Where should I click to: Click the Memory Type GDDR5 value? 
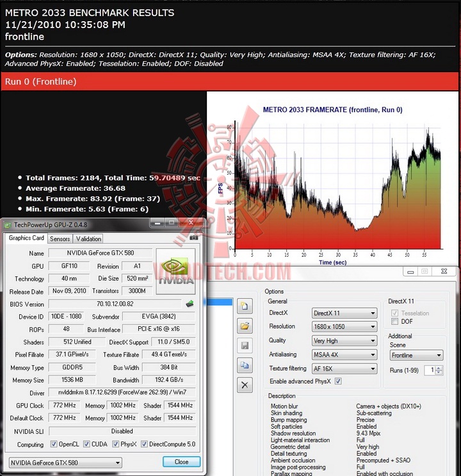pos(72,367)
